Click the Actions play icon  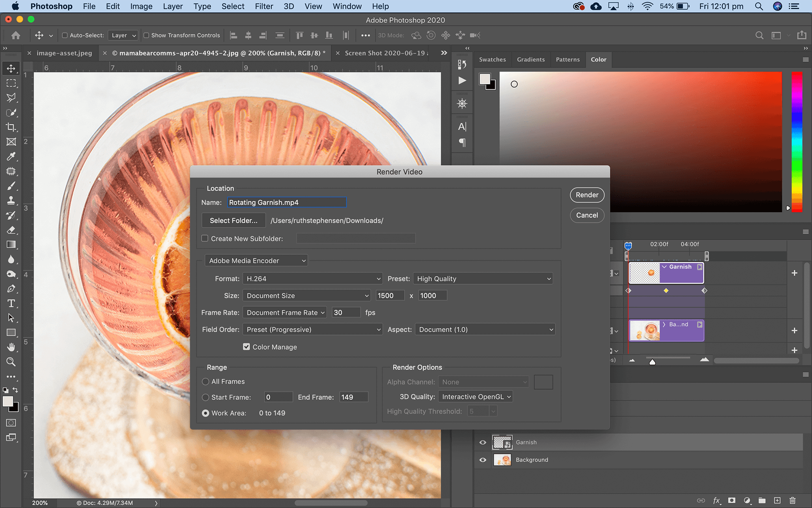tap(462, 80)
